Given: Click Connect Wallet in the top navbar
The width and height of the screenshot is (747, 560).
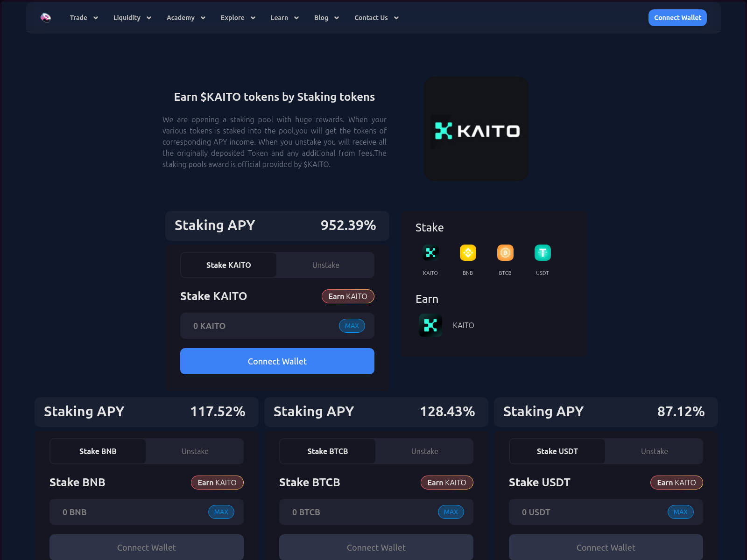Looking at the screenshot, I should click(x=677, y=18).
